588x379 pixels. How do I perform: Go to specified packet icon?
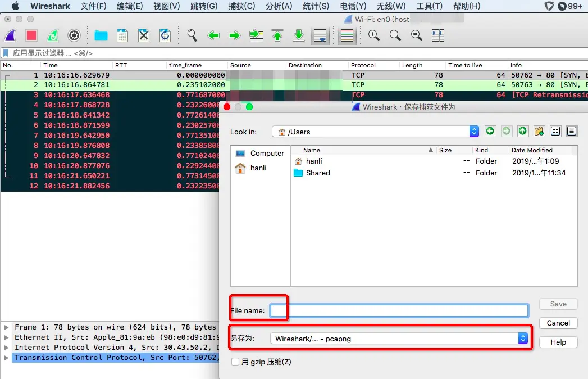pos(256,35)
